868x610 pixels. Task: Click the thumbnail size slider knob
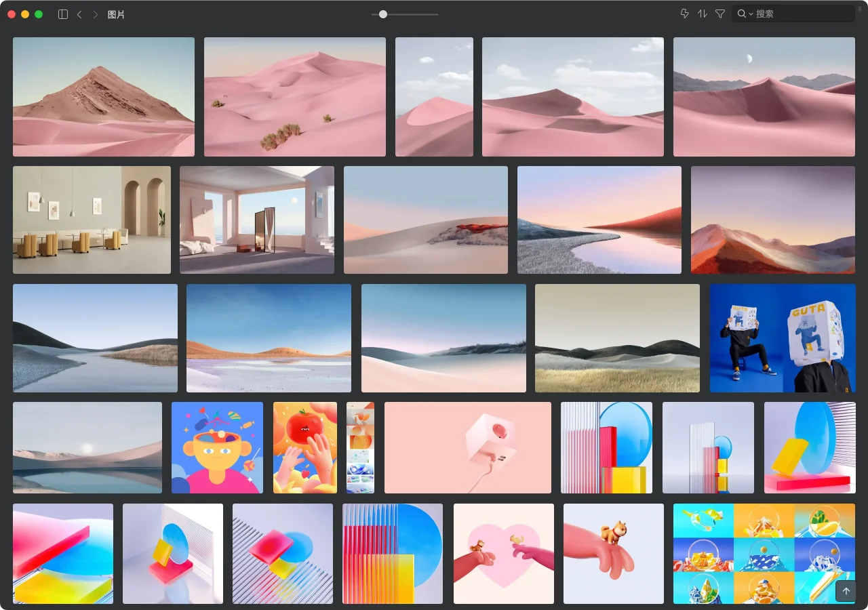(x=383, y=14)
